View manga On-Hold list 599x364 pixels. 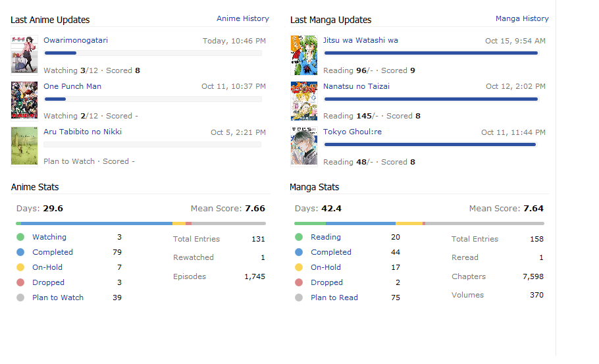(x=326, y=267)
